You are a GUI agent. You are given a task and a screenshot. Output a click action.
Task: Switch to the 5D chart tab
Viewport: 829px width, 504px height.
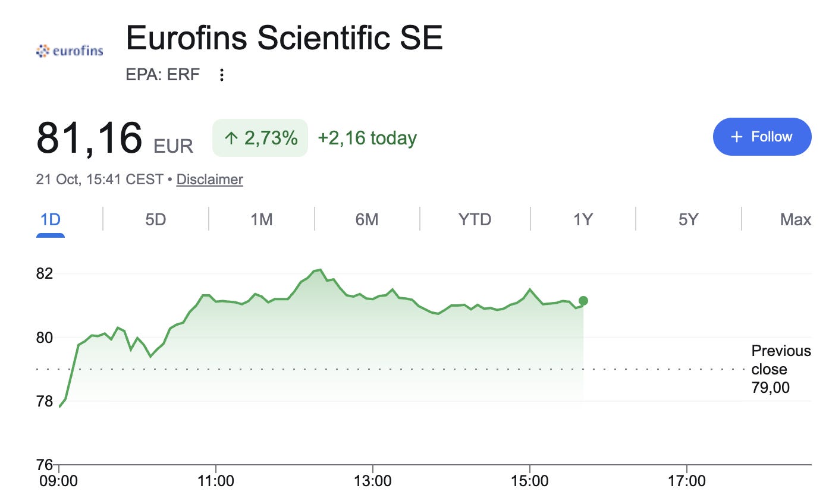(156, 220)
